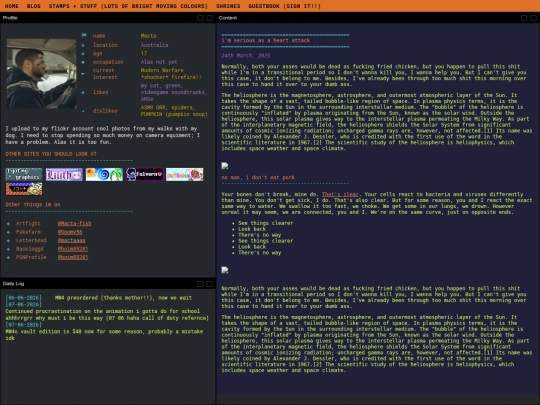Click 'MW4 preordered (thanks mother!!)' log entry
The width and height of the screenshot is (540, 405).
point(123,298)
